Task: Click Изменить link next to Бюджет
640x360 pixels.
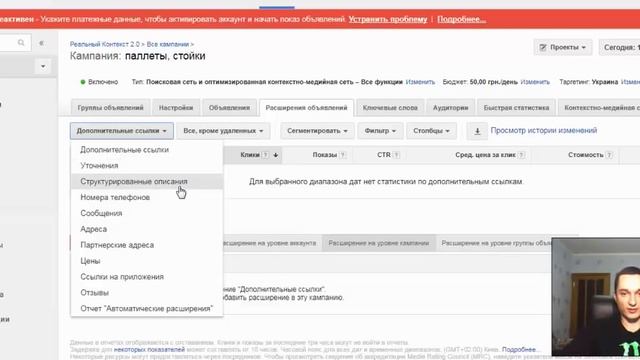Action: pos(535,82)
